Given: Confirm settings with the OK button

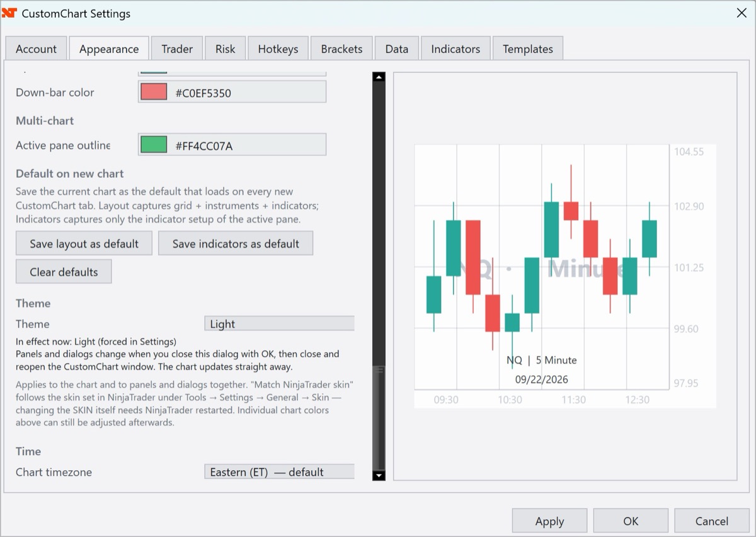Looking at the screenshot, I should 631,521.
